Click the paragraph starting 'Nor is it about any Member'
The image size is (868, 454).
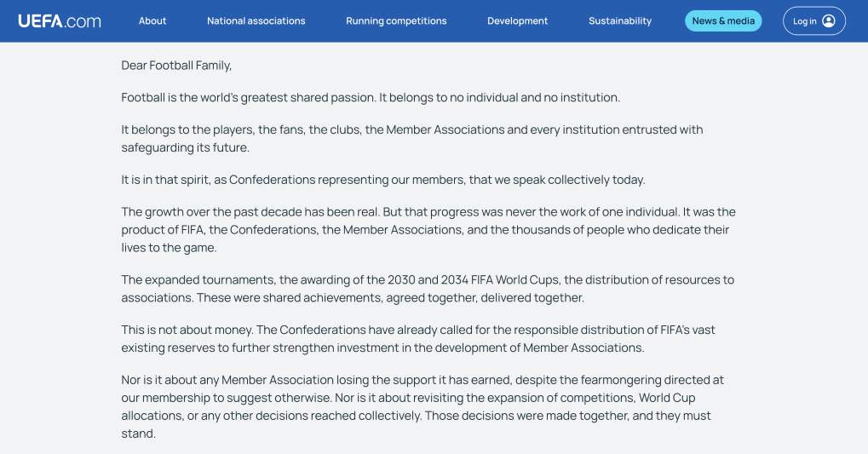click(423, 407)
